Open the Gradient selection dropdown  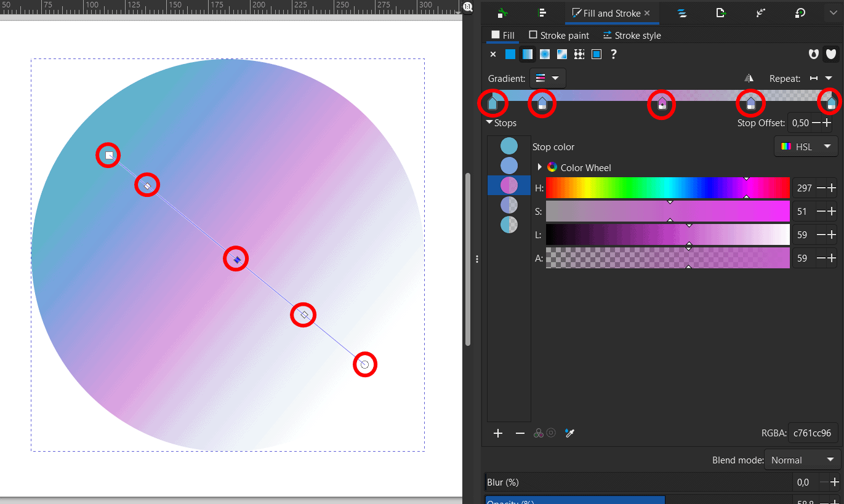tap(548, 78)
